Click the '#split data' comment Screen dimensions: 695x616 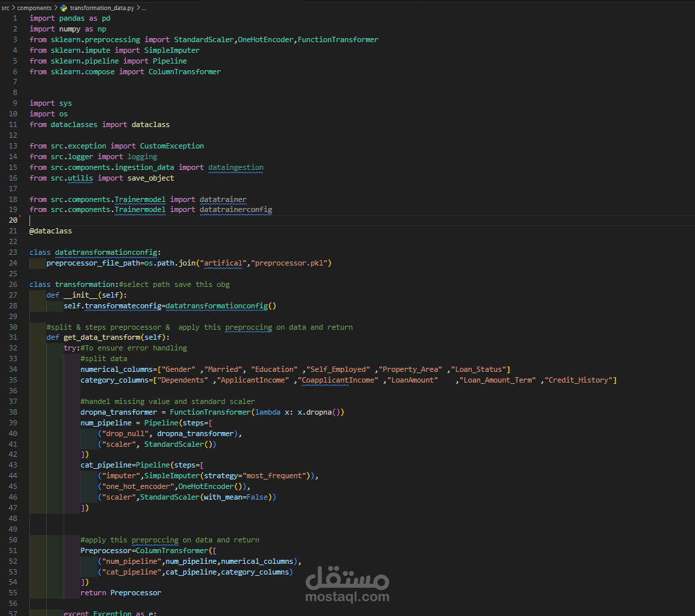coord(104,358)
